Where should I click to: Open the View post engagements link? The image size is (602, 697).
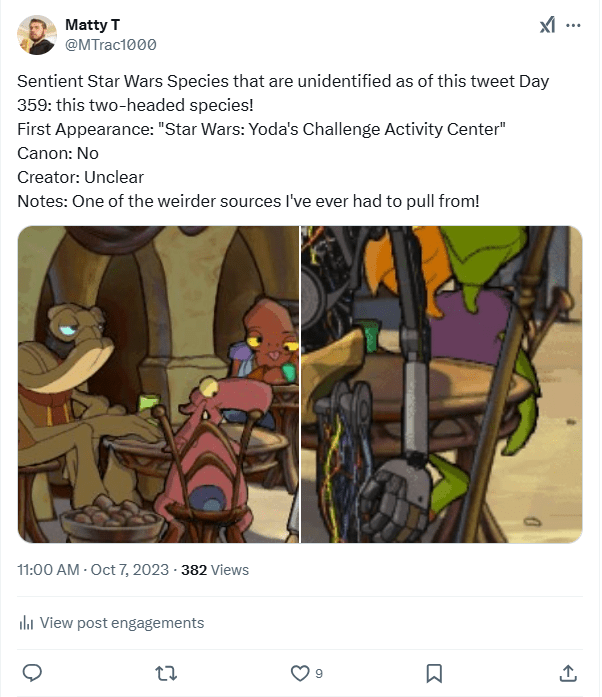point(121,623)
